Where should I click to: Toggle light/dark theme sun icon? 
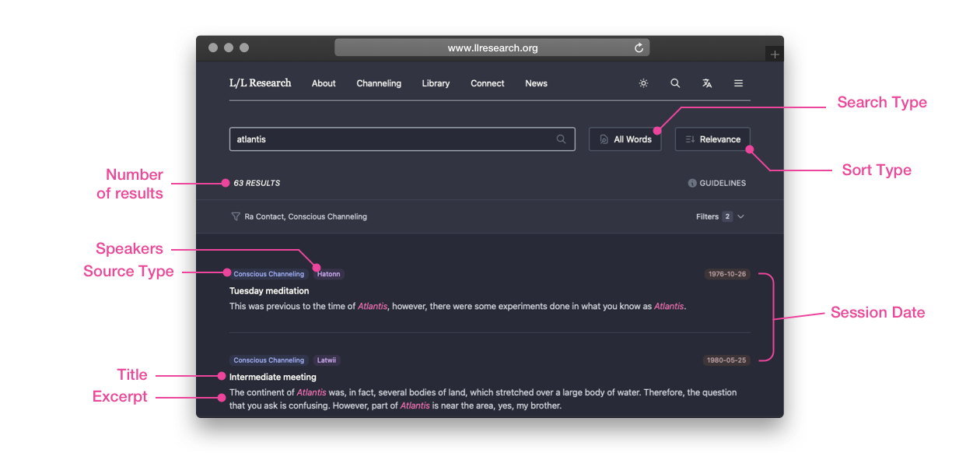[643, 83]
